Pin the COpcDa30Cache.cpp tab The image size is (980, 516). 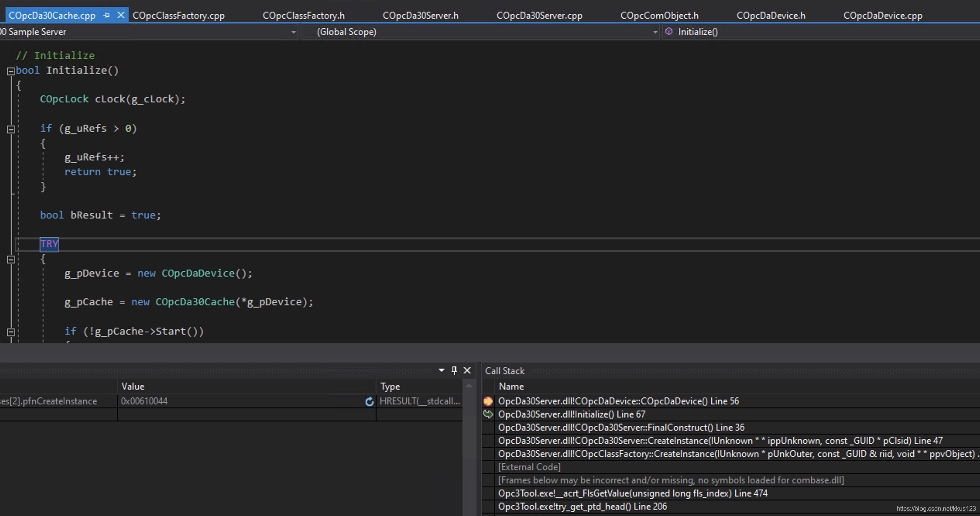click(107, 15)
